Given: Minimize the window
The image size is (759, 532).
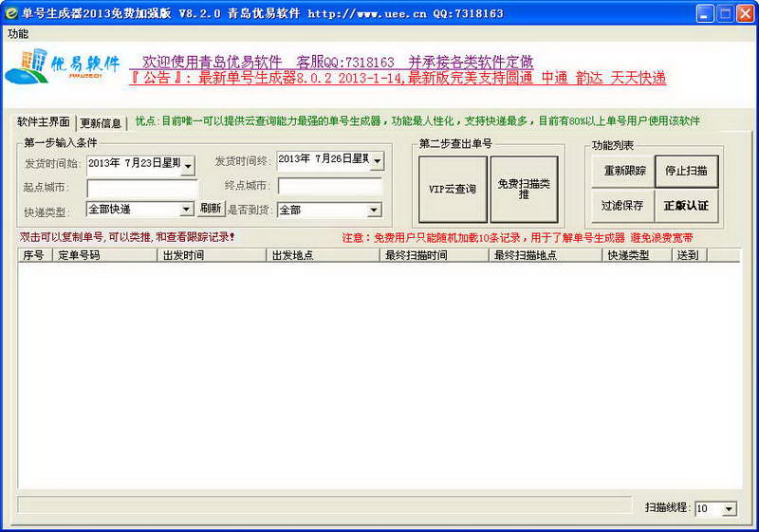Looking at the screenshot, I should 705,13.
